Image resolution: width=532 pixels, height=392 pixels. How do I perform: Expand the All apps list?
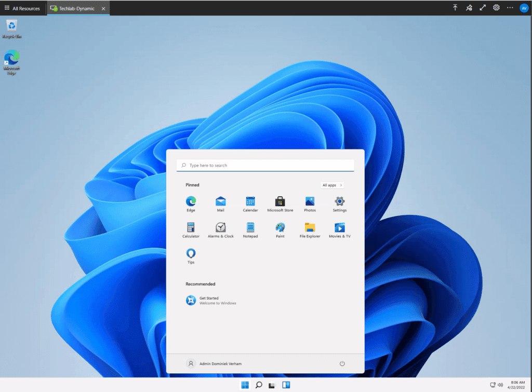[x=332, y=185]
